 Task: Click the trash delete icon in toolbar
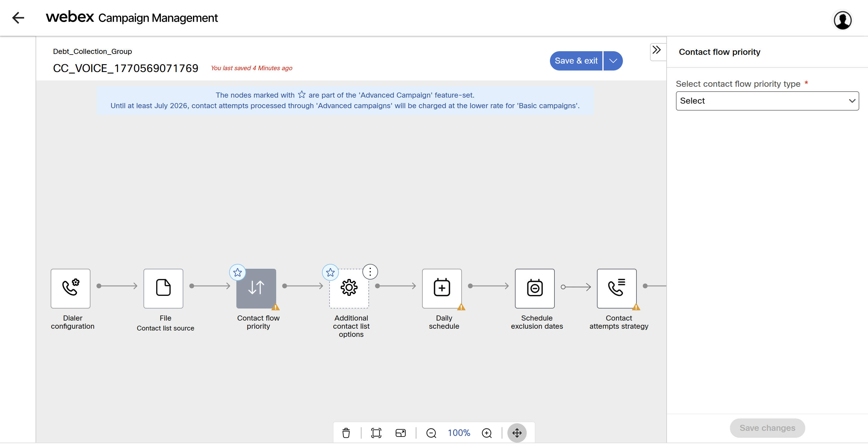(x=346, y=433)
